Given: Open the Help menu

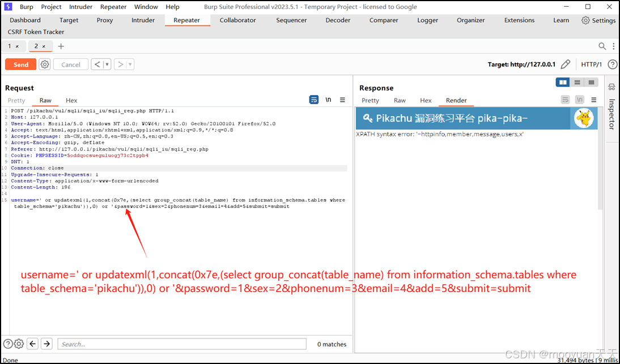Looking at the screenshot, I should 172,7.
